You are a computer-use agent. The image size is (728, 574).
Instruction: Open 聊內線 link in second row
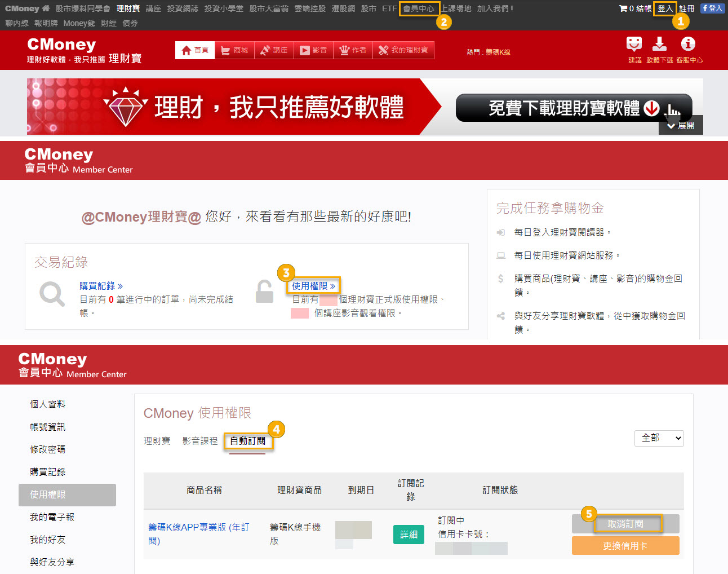point(17,23)
